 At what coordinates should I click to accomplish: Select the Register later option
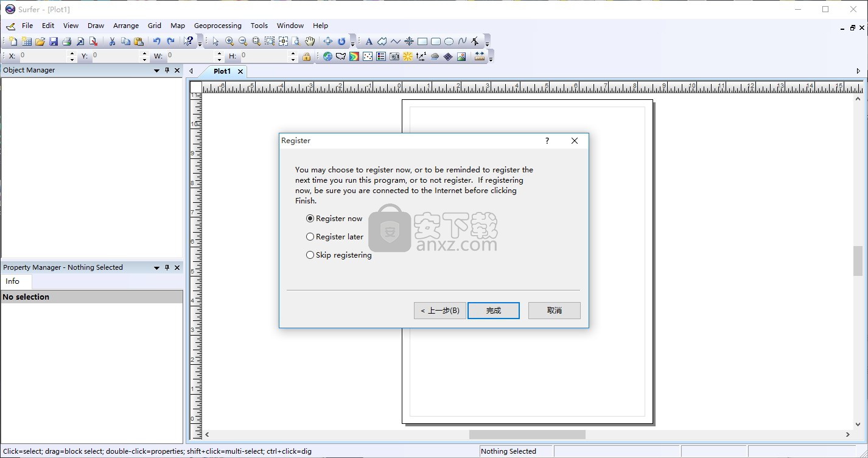[335, 236]
